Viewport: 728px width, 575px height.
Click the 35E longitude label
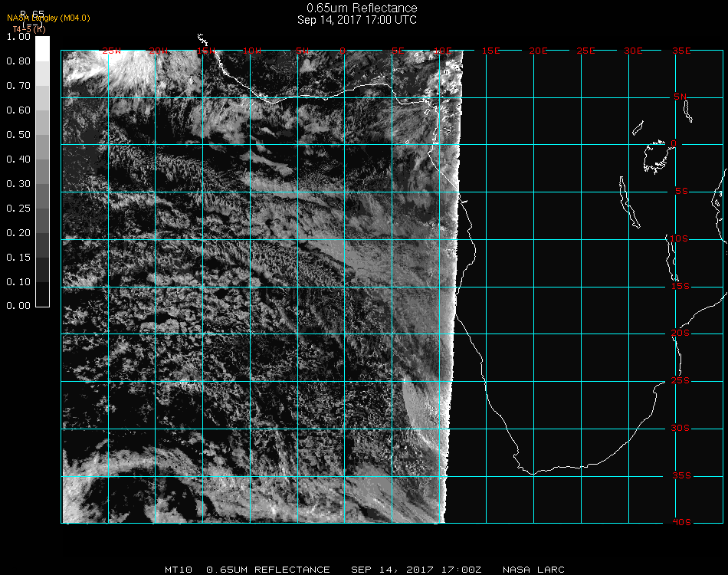click(x=681, y=51)
